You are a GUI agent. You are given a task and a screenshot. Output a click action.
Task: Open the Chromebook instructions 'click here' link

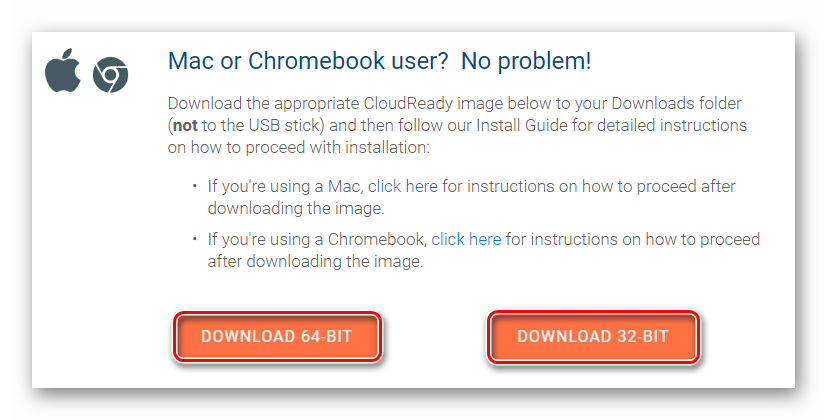[466, 240]
